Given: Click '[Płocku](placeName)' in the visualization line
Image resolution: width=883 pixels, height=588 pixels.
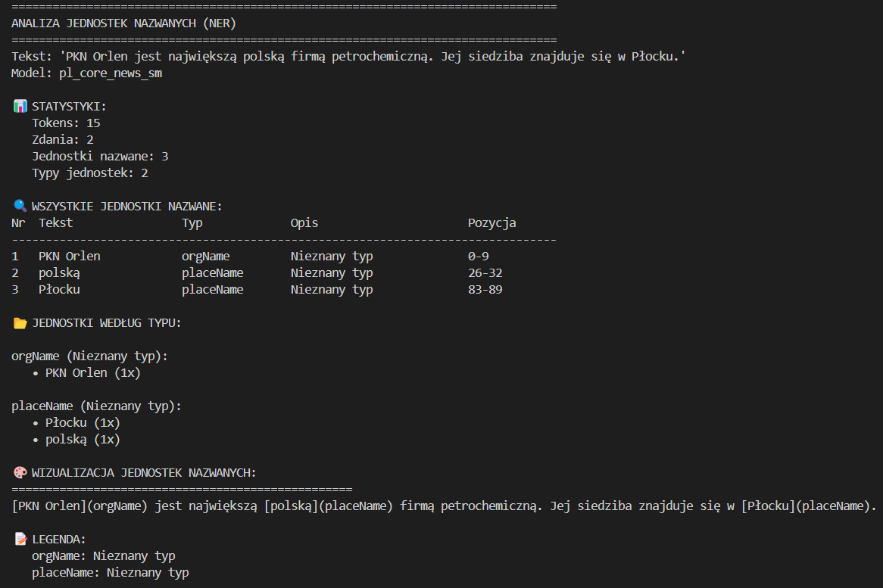Looking at the screenshot, I should (x=805, y=506).
